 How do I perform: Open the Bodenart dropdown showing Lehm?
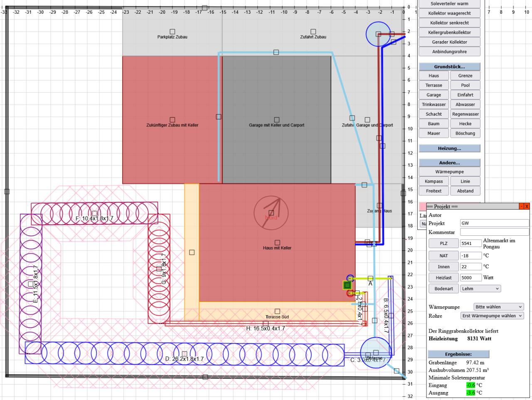pos(480,289)
